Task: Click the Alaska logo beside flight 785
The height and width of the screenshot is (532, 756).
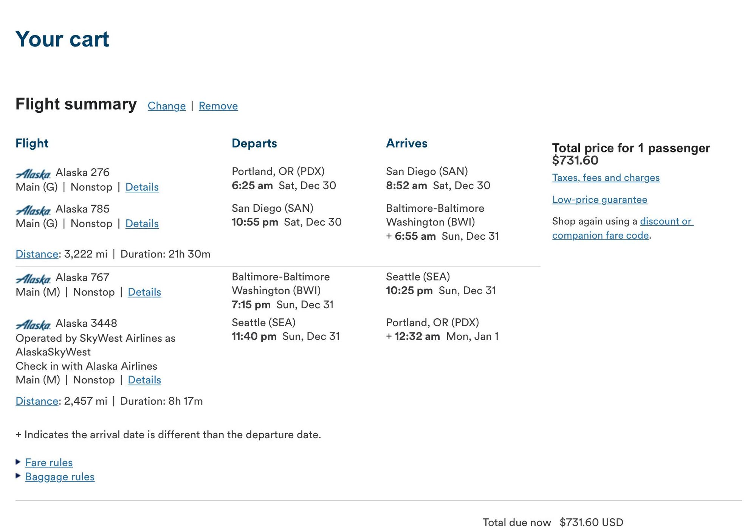Action: 33,210
